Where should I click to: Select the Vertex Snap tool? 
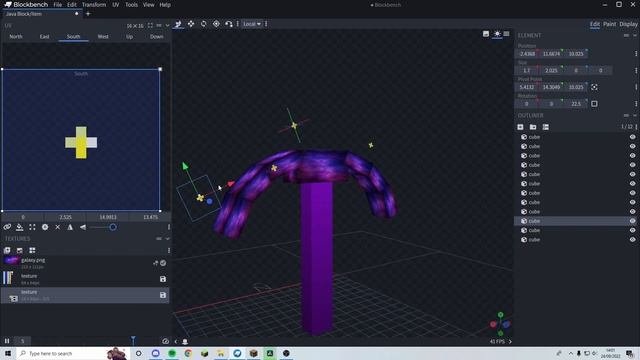tap(229, 24)
